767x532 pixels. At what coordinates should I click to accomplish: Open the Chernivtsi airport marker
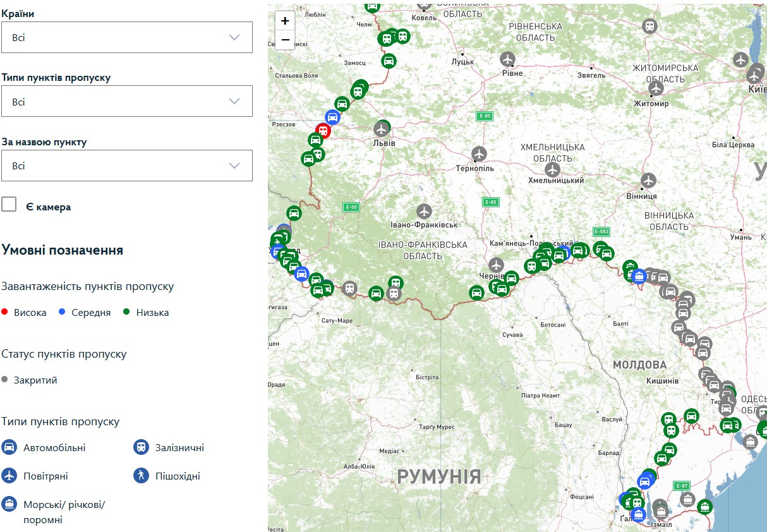pos(496,265)
